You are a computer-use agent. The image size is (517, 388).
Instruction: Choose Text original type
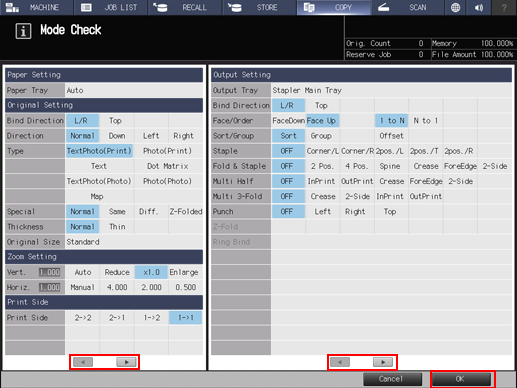tap(99, 166)
